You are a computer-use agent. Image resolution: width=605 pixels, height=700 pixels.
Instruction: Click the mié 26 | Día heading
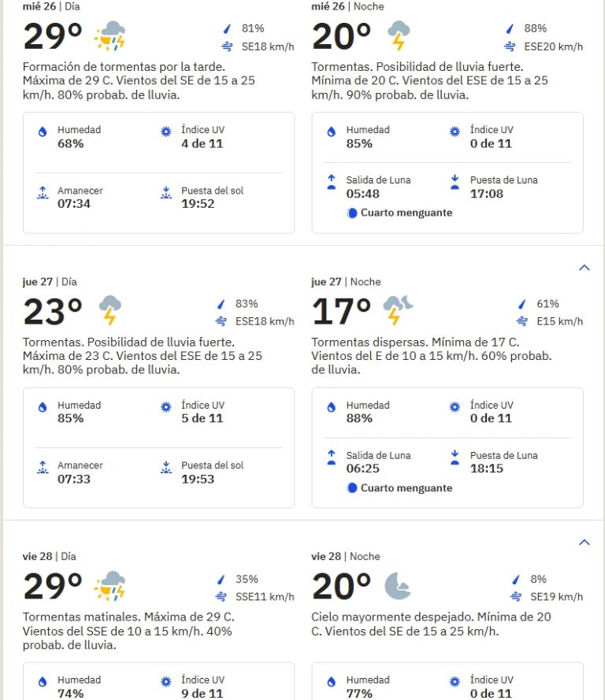pyautogui.click(x=51, y=6)
